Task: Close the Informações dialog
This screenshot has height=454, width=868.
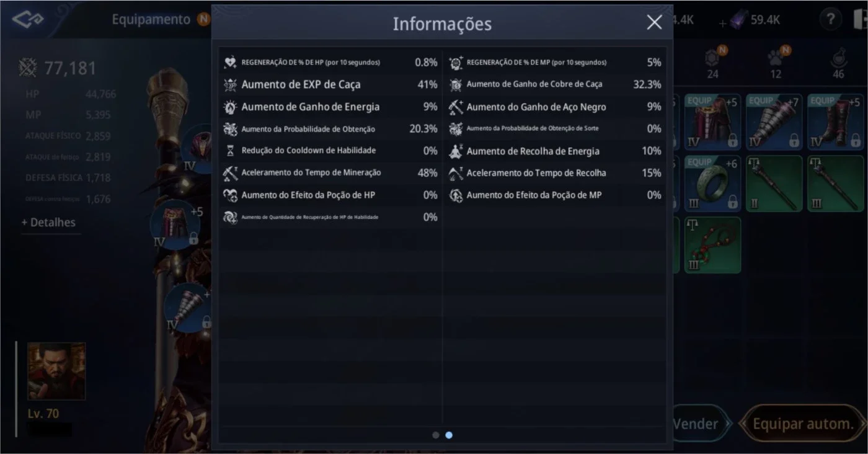Action: [x=654, y=23]
